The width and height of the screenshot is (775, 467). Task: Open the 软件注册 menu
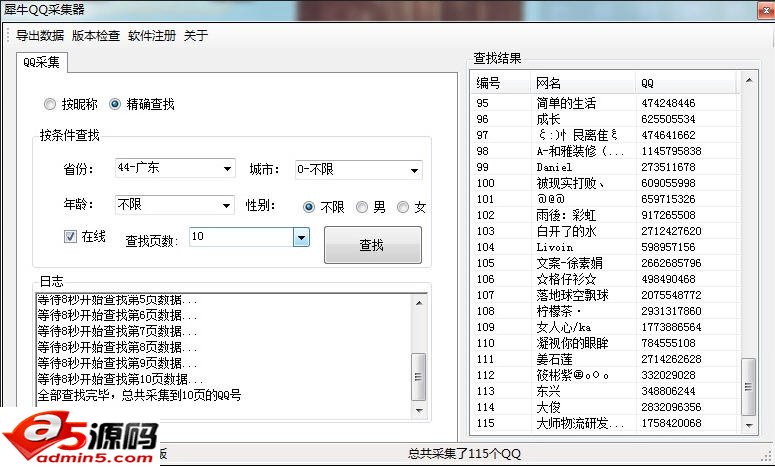point(152,36)
